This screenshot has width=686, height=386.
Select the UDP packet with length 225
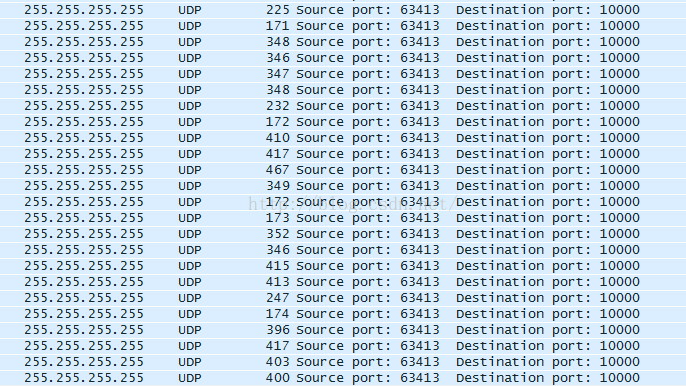[x=343, y=10]
